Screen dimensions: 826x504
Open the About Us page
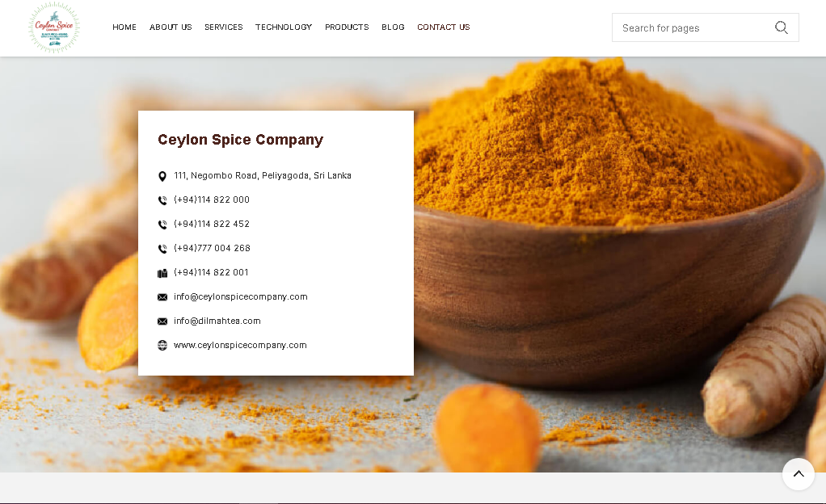click(171, 27)
